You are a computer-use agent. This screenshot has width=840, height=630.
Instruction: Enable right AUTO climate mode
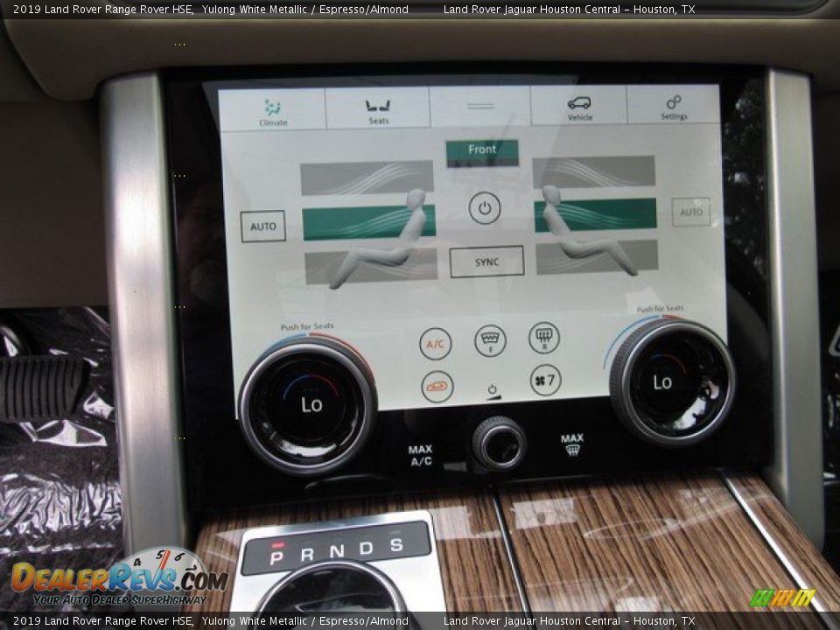(690, 212)
